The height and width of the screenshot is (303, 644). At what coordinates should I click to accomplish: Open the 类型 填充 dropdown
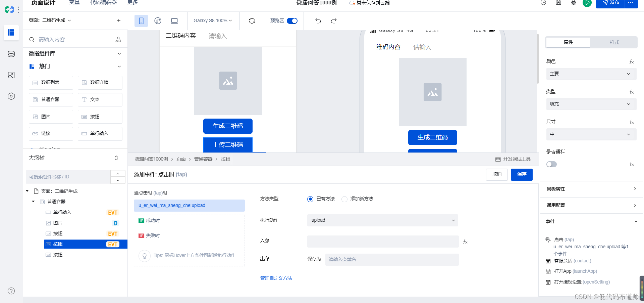tap(591, 104)
